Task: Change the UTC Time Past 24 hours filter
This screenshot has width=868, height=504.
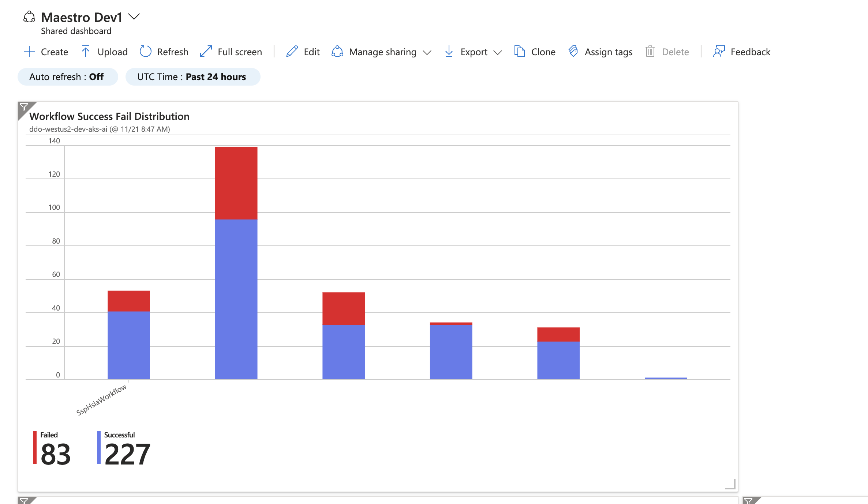Action: pyautogui.click(x=192, y=77)
